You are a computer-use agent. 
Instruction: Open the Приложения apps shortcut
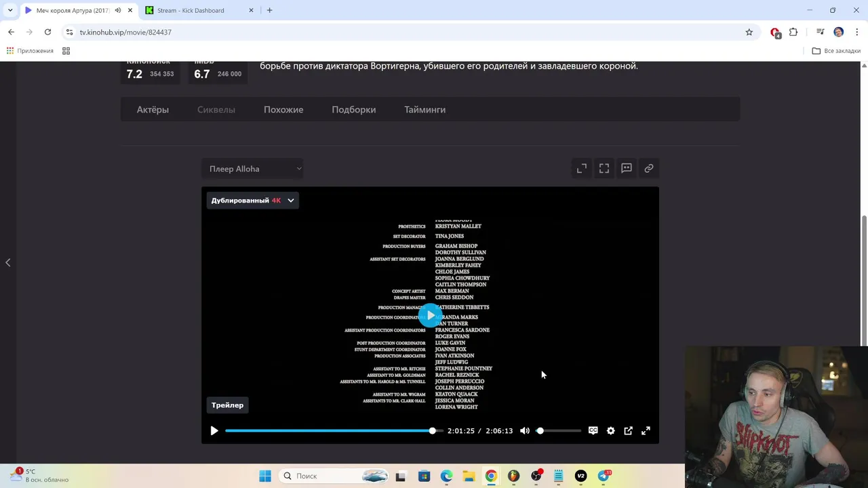[x=30, y=51]
